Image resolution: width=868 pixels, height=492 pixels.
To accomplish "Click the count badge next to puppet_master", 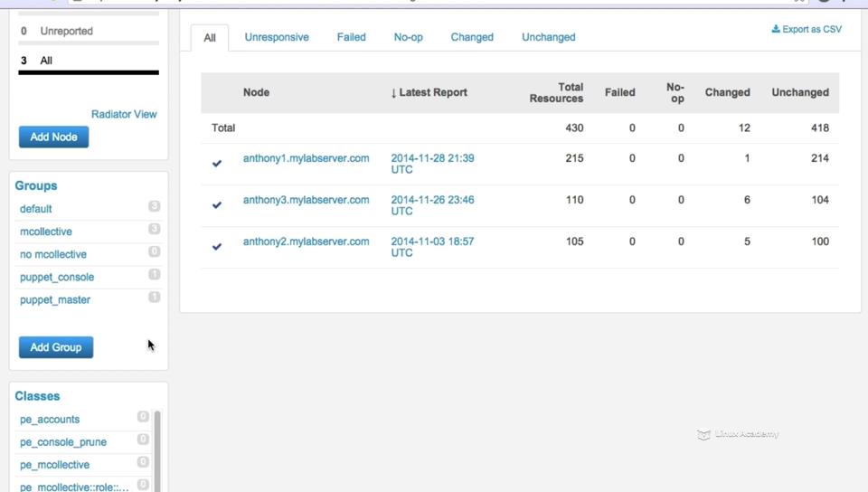I will click(155, 298).
